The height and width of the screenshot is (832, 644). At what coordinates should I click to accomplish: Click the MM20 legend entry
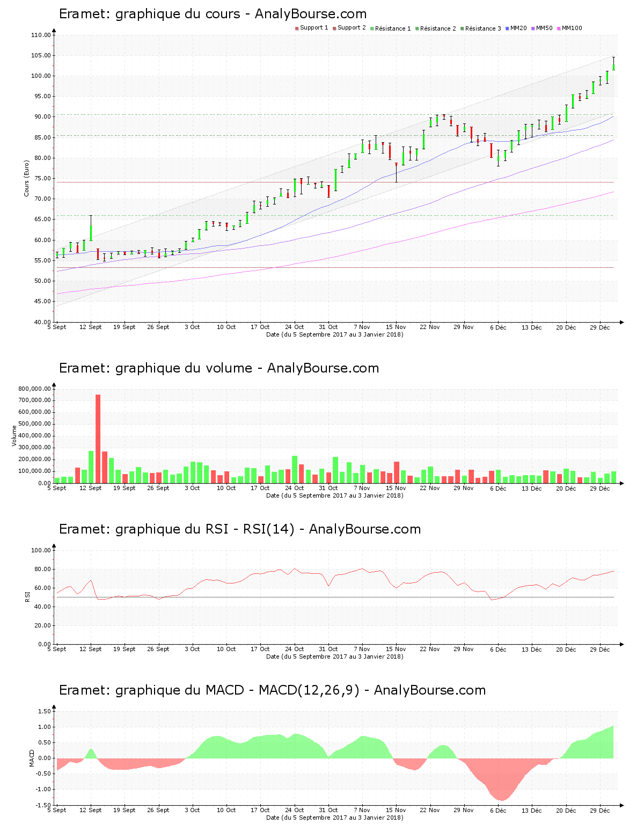[516, 28]
